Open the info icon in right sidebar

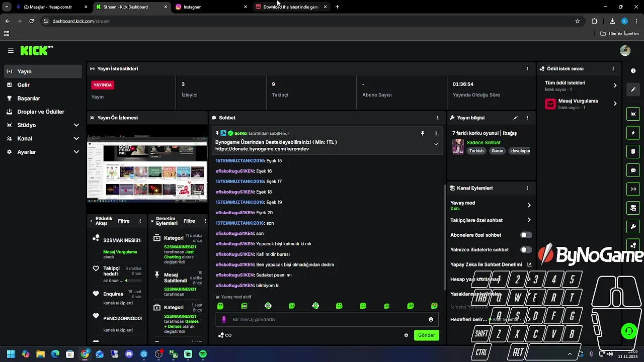[633, 71]
